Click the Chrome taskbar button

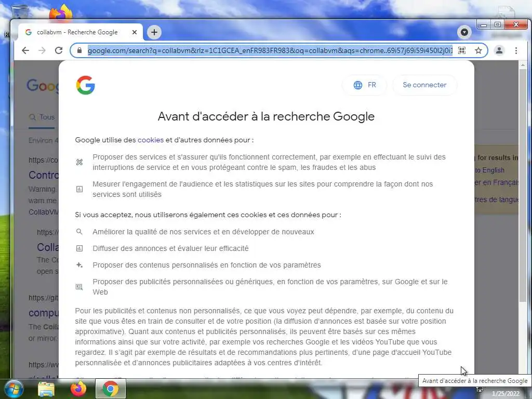pos(111,389)
